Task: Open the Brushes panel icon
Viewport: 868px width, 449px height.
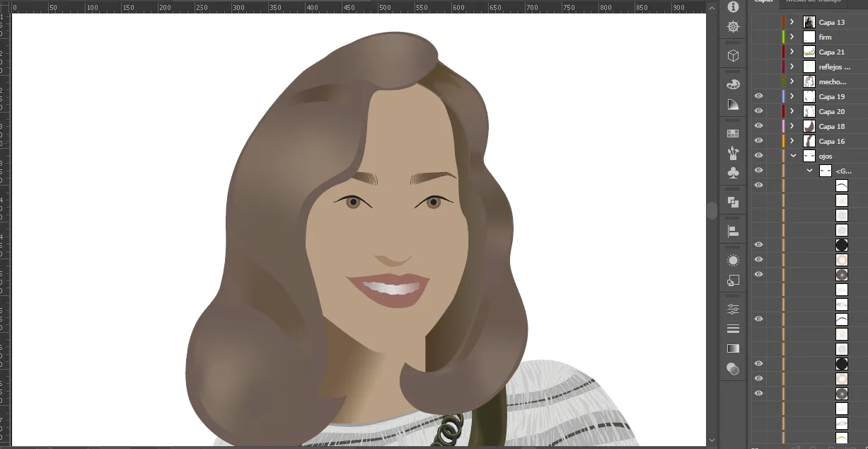Action: click(x=733, y=153)
